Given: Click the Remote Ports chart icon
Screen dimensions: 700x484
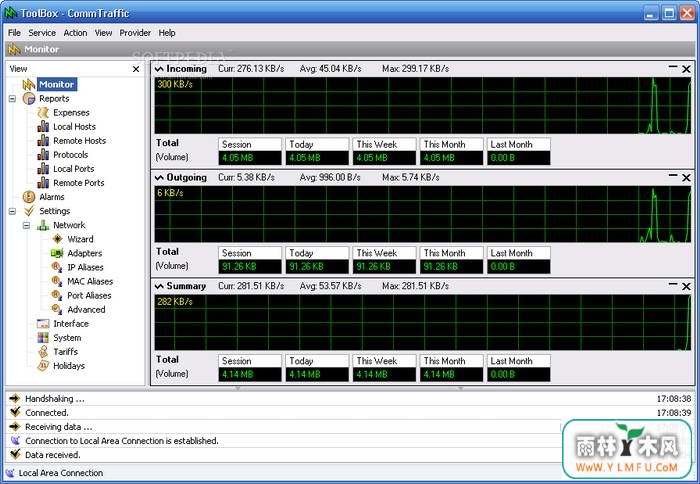Looking at the screenshot, I should pos(43,183).
